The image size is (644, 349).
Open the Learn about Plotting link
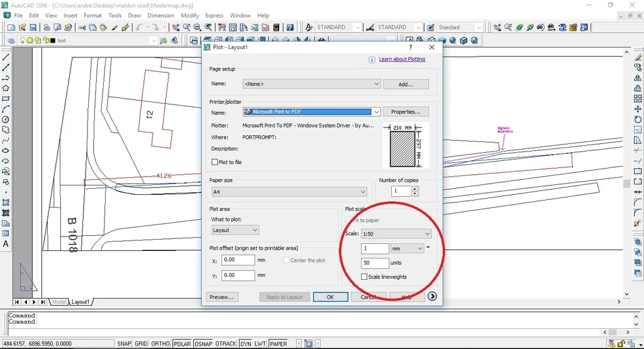pos(402,59)
